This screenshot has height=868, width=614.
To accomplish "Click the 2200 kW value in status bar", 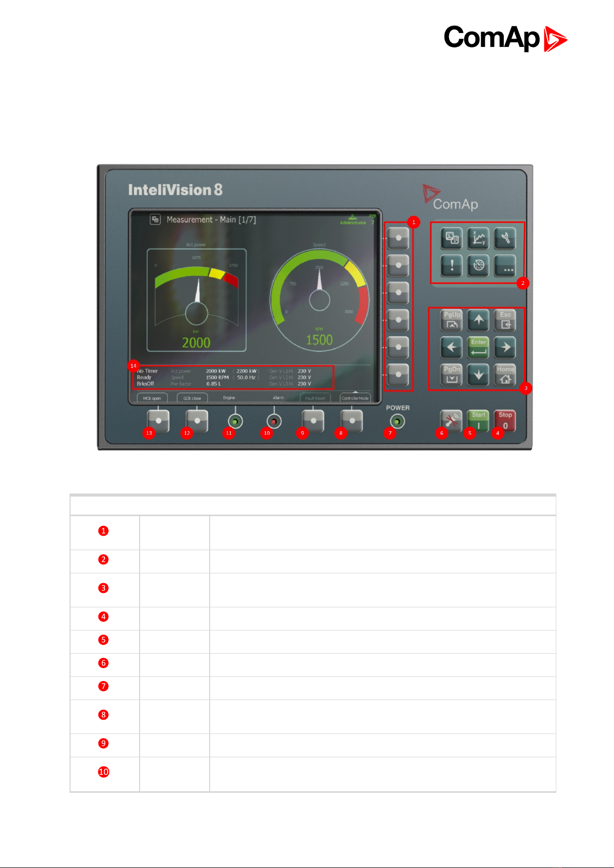I will 246,371.
